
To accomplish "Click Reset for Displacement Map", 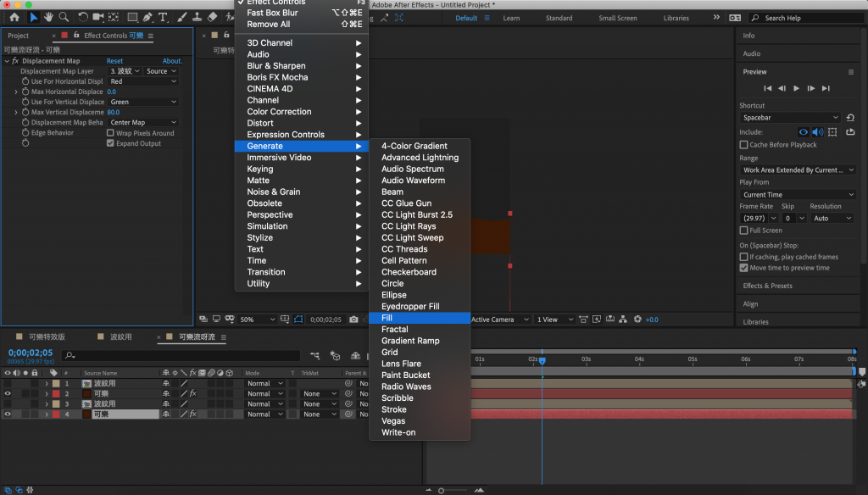I will click(114, 61).
